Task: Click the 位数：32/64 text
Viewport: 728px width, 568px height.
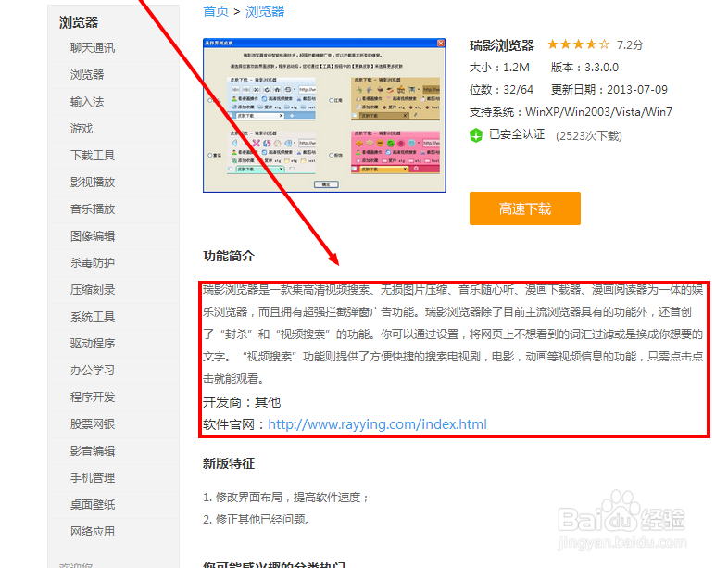Action: [501, 90]
